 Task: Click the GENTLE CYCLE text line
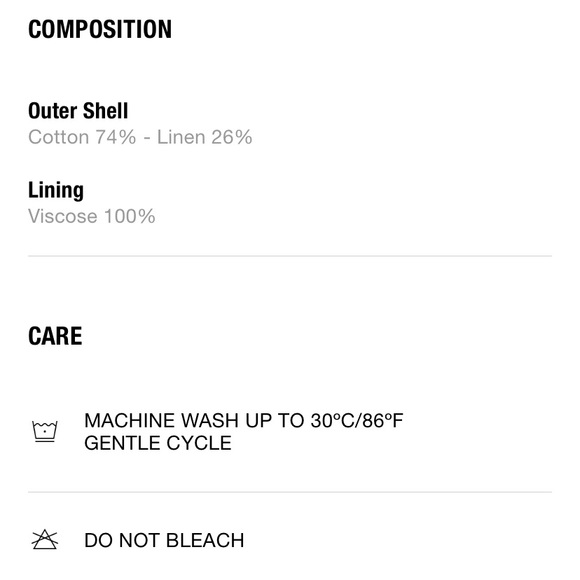(158, 443)
